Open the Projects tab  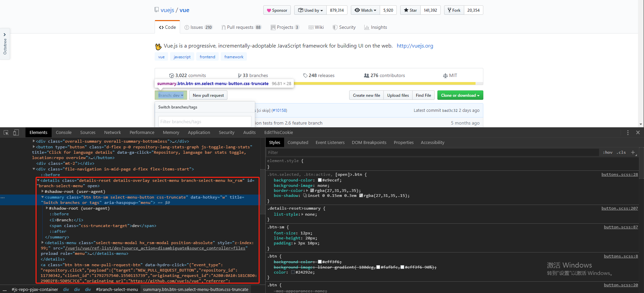tap(285, 27)
